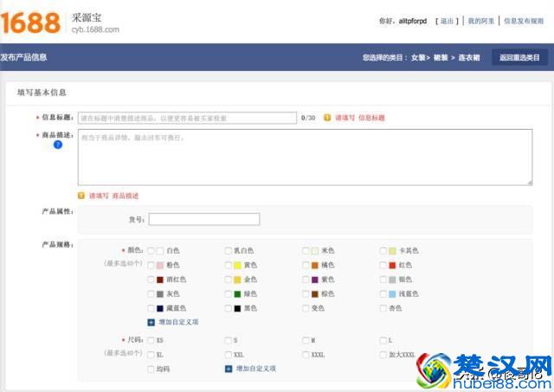Click the 裙装 category text
Image resolution: width=554 pixels, height=392 pixels.
point(441,58)
